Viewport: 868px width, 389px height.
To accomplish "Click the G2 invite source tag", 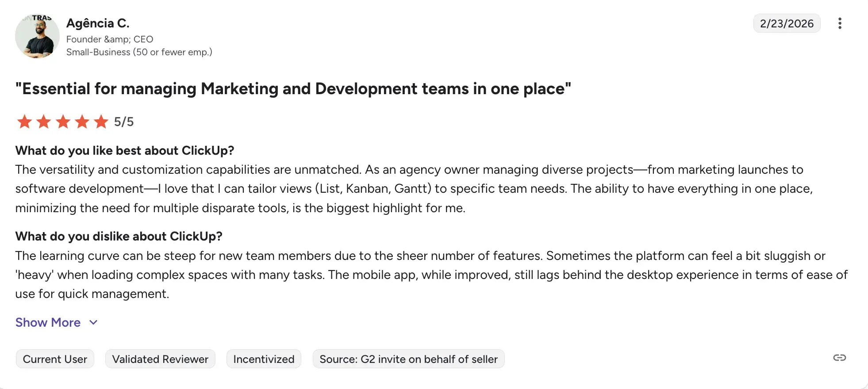I will pos(408,359).
